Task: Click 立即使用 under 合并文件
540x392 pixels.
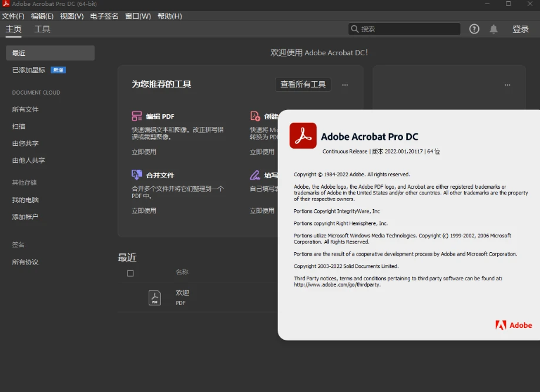Action: 143,211
